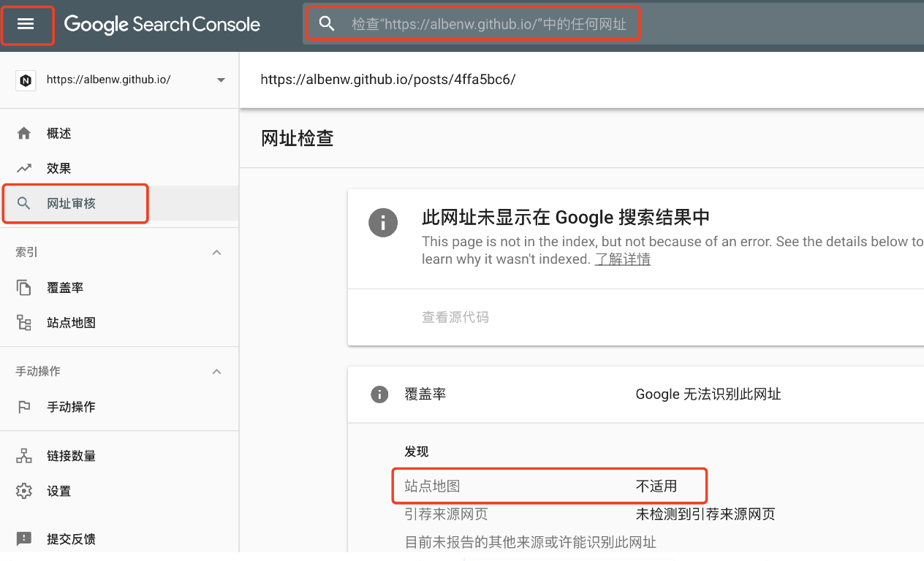Screen dimensions: 924x561
Task: Select 网址审核 in the sidebar
Action: 72,204
